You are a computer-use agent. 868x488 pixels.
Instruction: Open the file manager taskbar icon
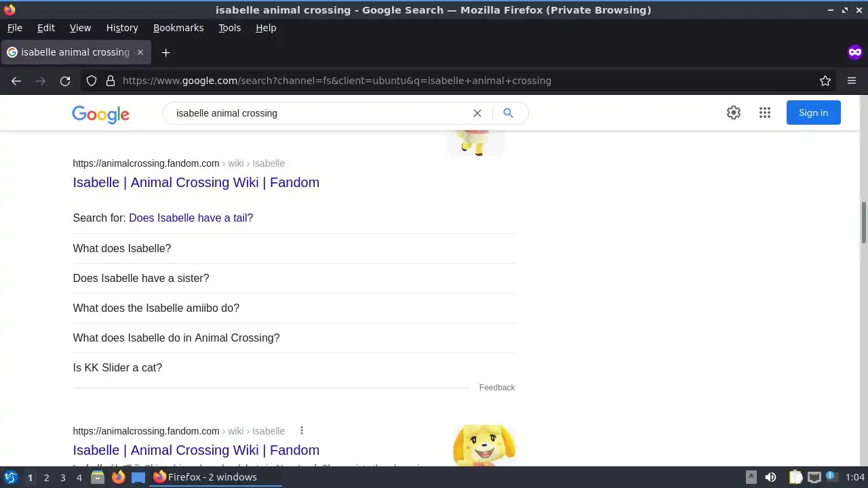coord(98,477)
